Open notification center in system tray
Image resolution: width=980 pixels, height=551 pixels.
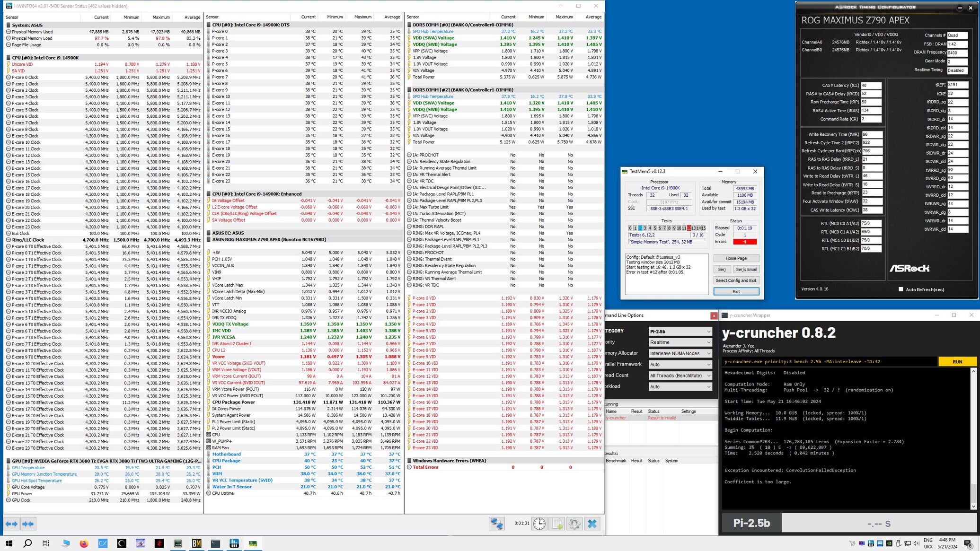click(968, 543)
